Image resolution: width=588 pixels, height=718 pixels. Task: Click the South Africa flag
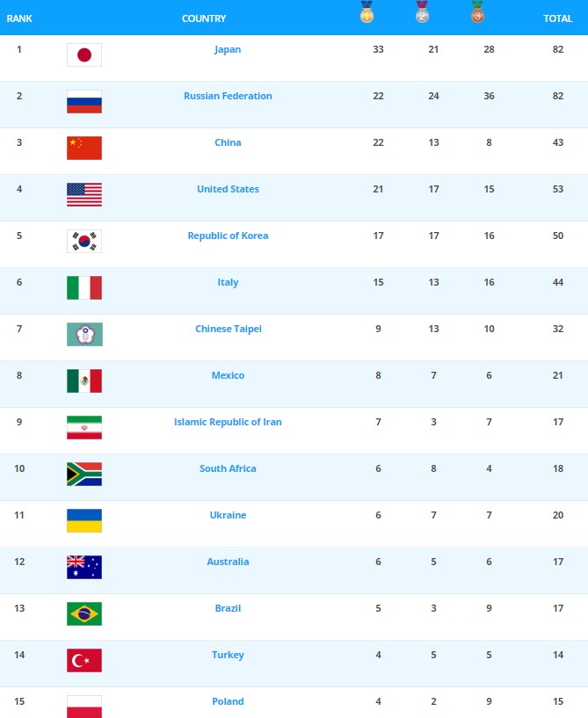(84, 474)
